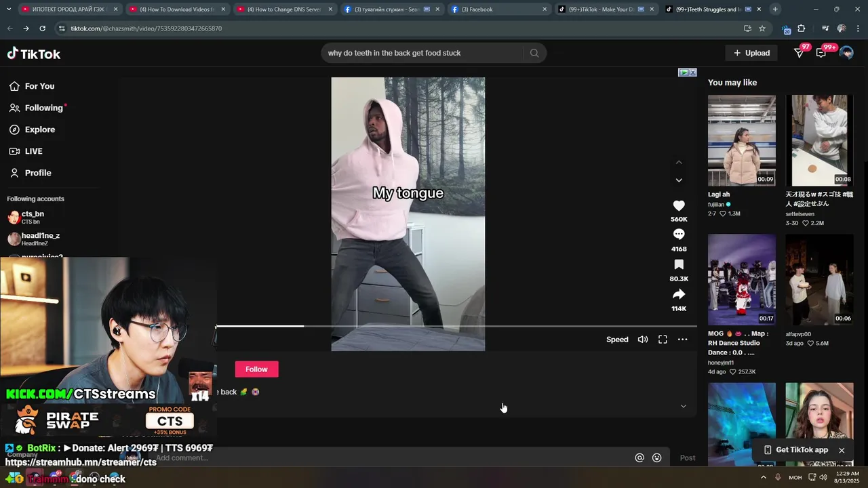
Task: Go to next video with down chevron
Action: tap(679, 180)
